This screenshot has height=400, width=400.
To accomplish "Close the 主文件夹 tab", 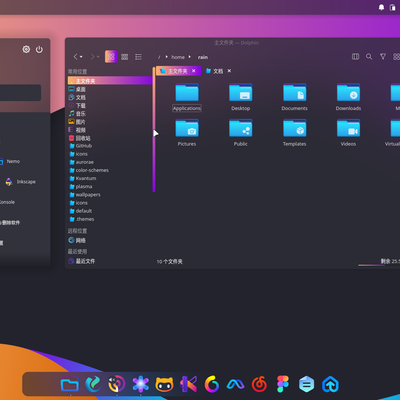I will (x=194, y=71).
